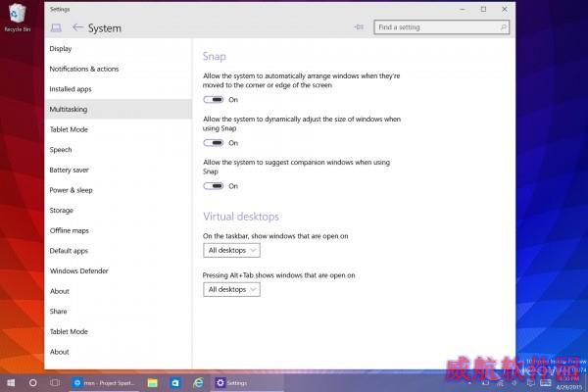Launch Internet Explorer from the taskbar
588x392 pixels.
click(x=198, y=383)
